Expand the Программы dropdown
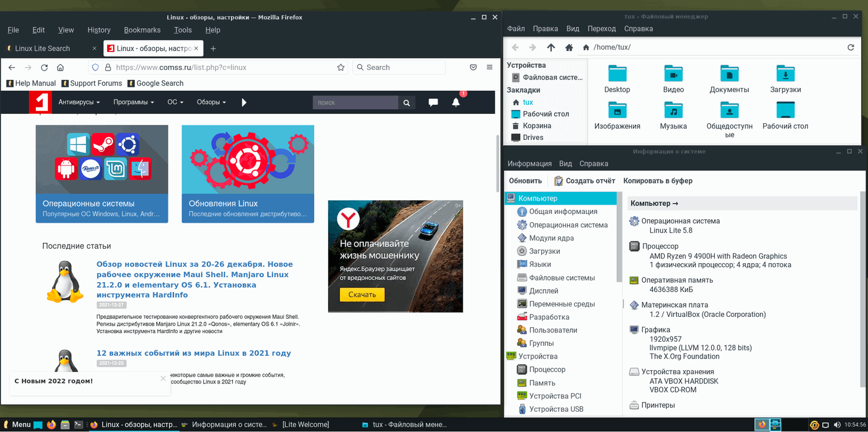Screen dimensions: 868x432 [134, 102]
